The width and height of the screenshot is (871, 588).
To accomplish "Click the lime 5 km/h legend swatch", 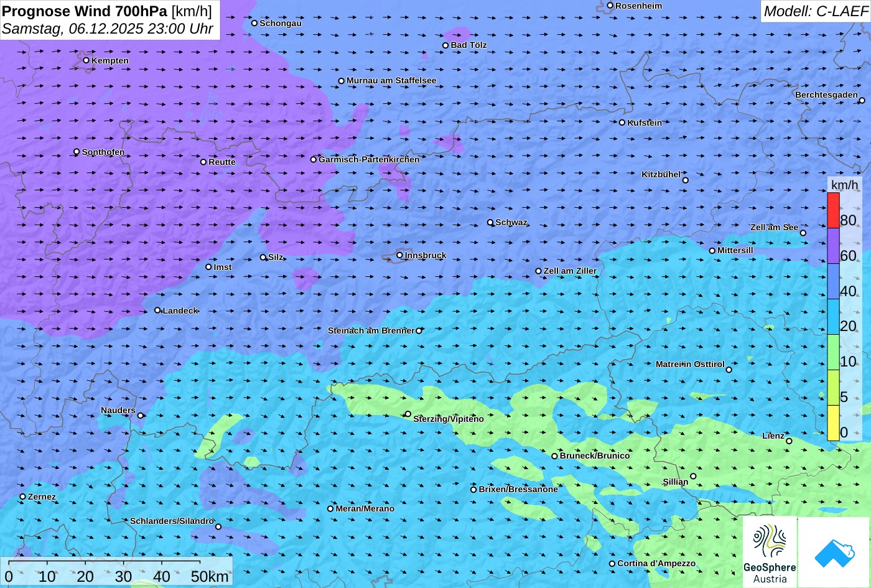I will [x=833, y=388].
